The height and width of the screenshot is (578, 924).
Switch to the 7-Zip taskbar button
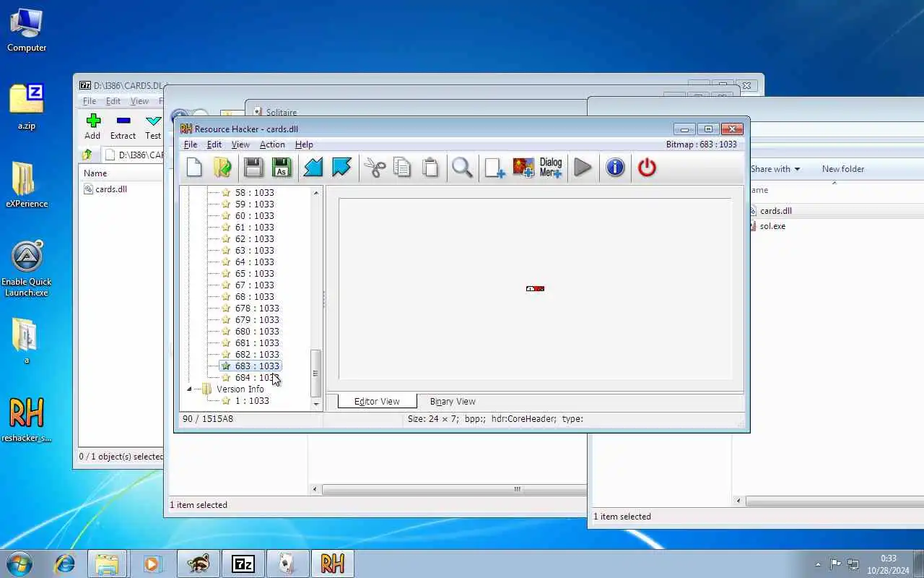pos(243,564)
